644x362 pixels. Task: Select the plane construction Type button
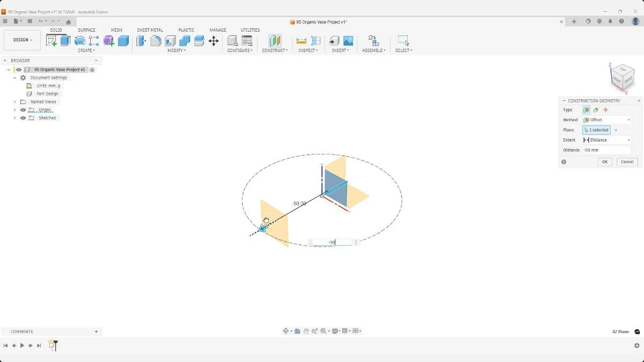[586, 110]
